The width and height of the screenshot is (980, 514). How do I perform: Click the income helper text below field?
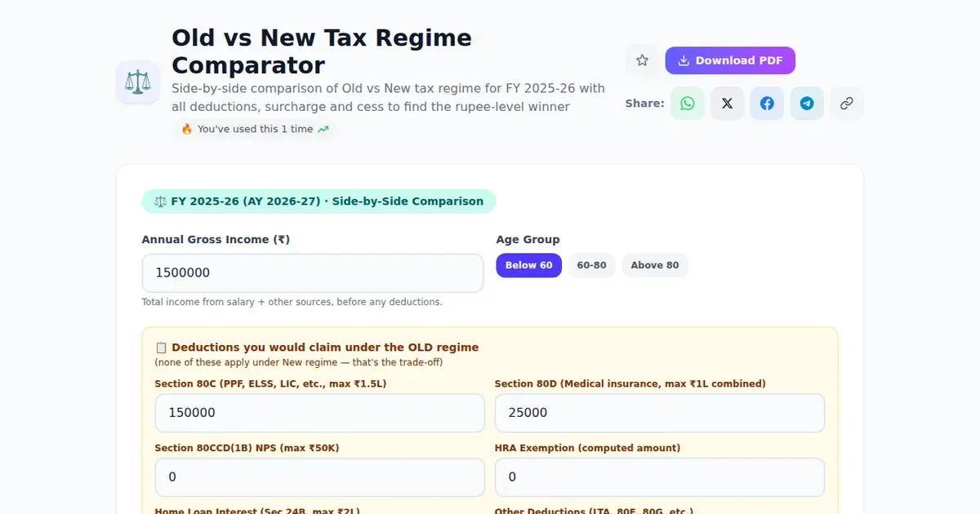292,302
